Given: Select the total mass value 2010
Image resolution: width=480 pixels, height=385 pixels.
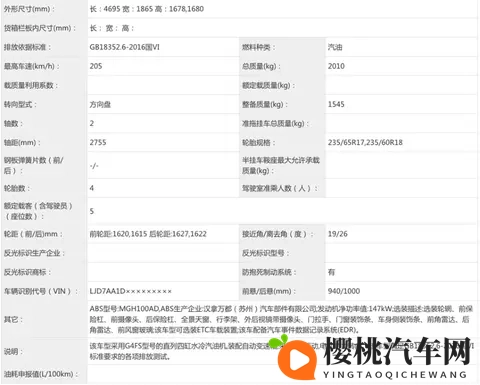Looking at the screenshot, I should click(336, 66).
